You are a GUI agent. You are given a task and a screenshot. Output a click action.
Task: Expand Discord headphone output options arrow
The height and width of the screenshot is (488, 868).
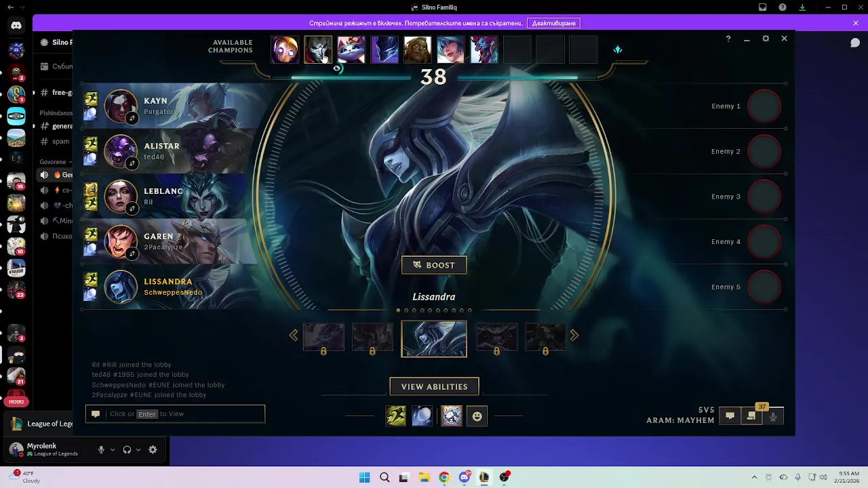pos(138,449)
